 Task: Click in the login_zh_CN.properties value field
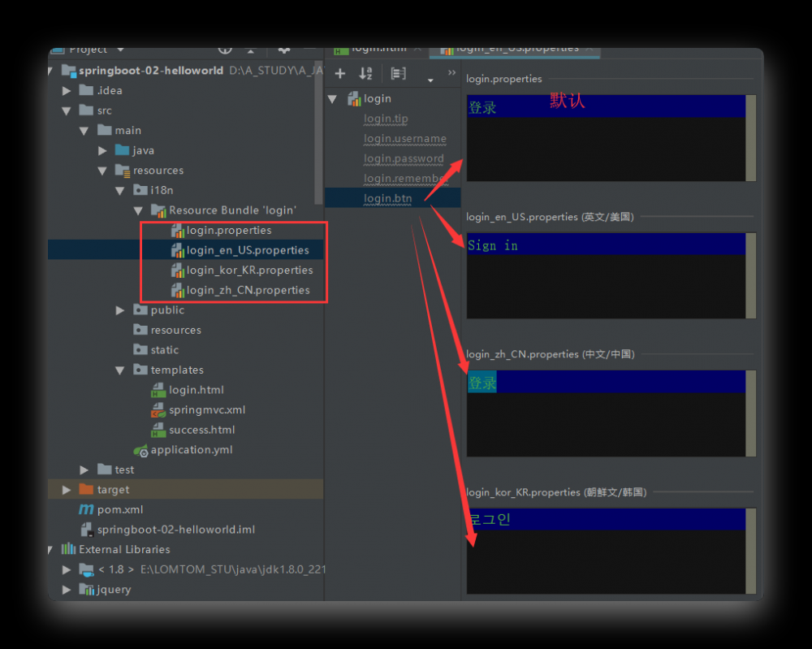[x=606, y=413]
